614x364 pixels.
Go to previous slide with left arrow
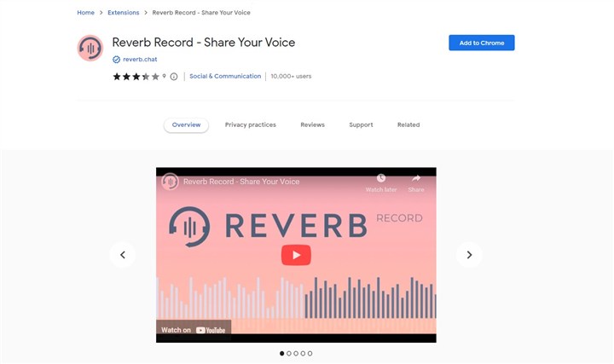click(123, 255)
